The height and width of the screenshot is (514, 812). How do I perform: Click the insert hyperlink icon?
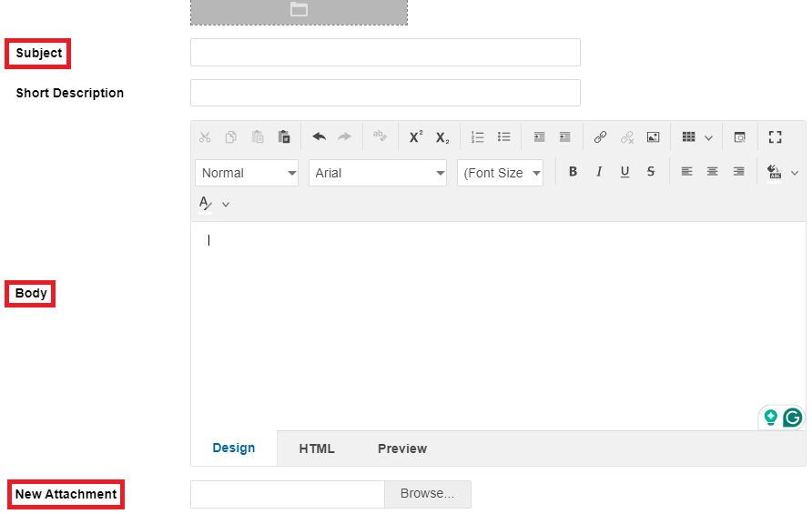pos(600,137)
